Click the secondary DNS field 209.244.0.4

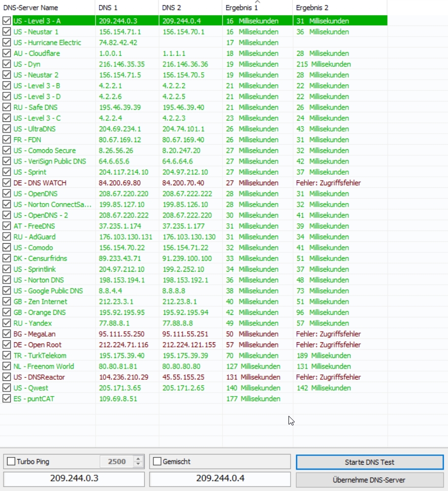coord(220,478)
